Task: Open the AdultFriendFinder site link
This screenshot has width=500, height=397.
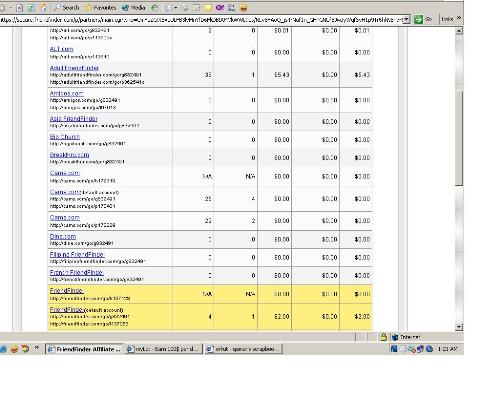Action: (74, 68)
